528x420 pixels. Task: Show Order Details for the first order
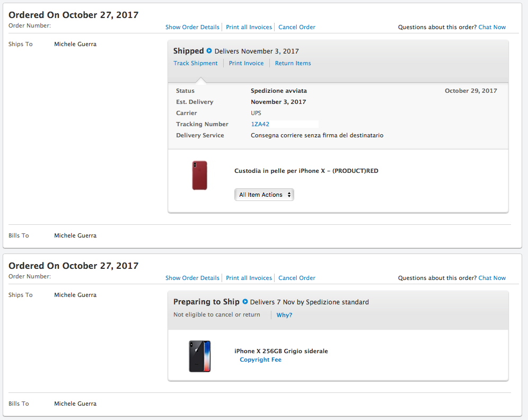click(192, 27)
